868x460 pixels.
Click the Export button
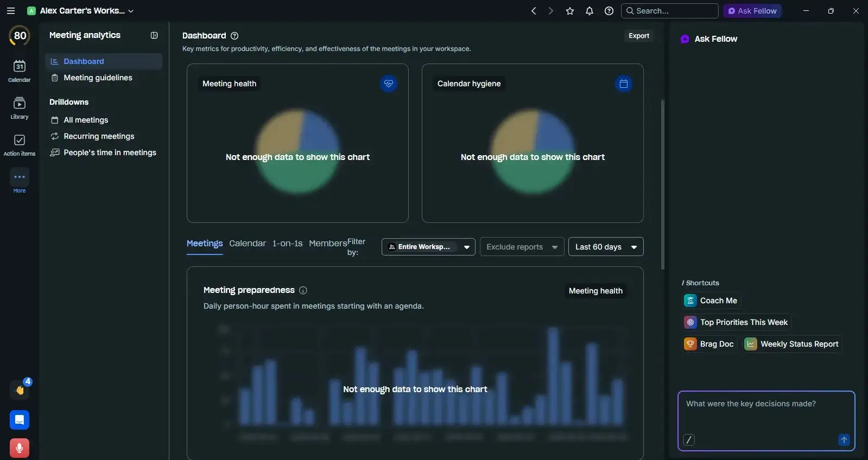(639, 36)
